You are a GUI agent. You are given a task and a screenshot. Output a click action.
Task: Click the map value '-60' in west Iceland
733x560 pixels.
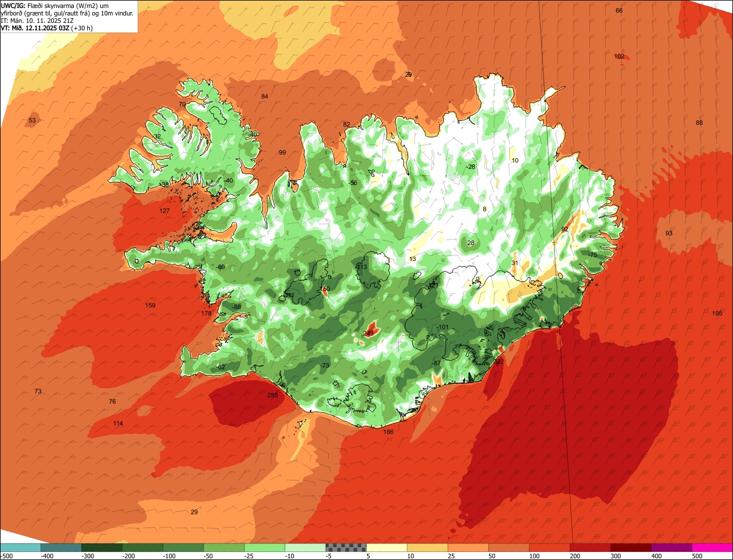220,267
